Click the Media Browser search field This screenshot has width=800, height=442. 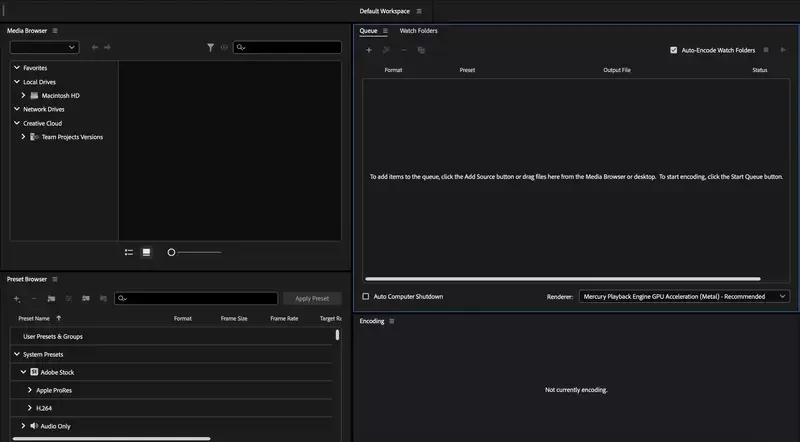coord(287,47)
